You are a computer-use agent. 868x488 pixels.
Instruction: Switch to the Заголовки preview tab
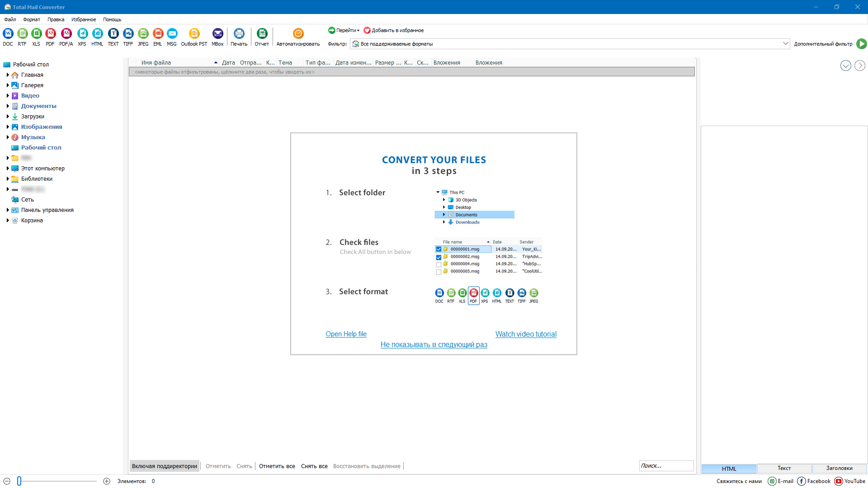839,469
